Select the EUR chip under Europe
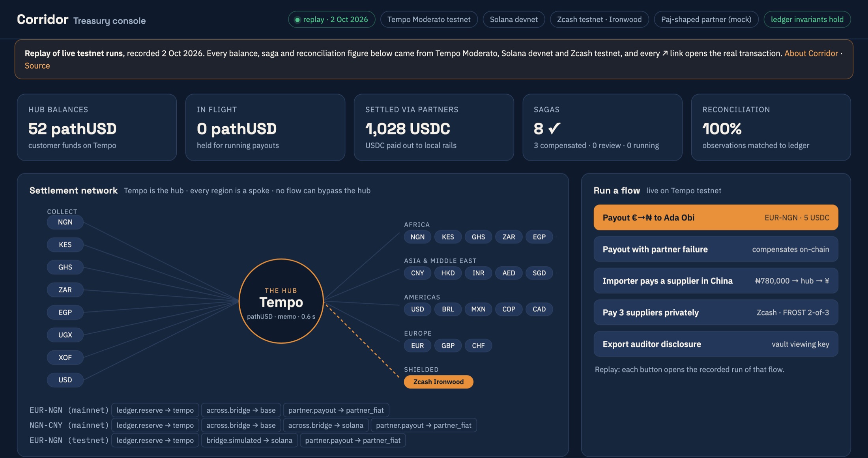The image size is (868, 458). [417, 346]
